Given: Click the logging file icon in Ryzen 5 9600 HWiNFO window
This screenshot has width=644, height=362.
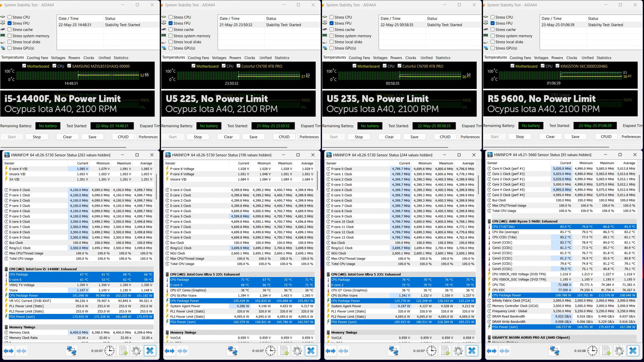Looking at the screenshot, I should (606, 351).
